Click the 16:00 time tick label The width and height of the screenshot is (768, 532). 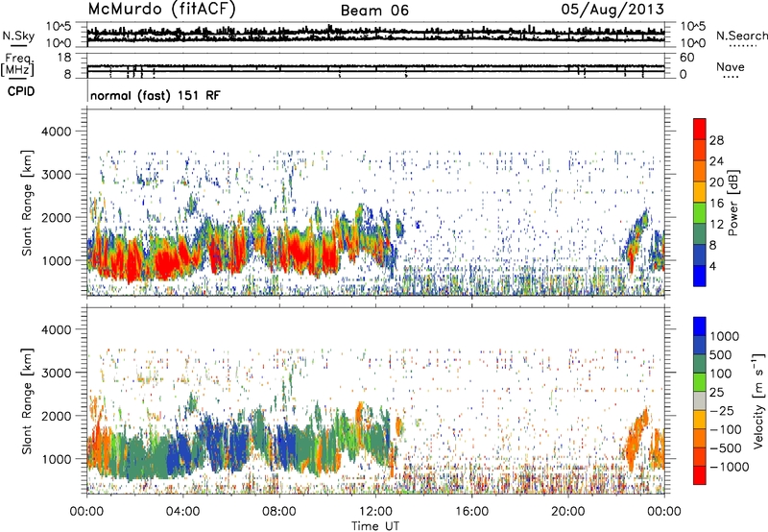[471, 512]
